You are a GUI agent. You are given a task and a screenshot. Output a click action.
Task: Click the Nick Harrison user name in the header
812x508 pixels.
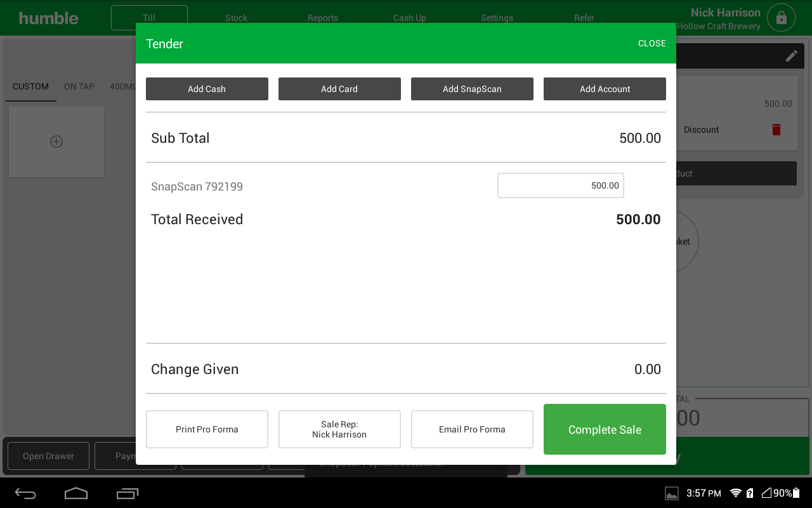pyautogui.click(x=725, y=13)
